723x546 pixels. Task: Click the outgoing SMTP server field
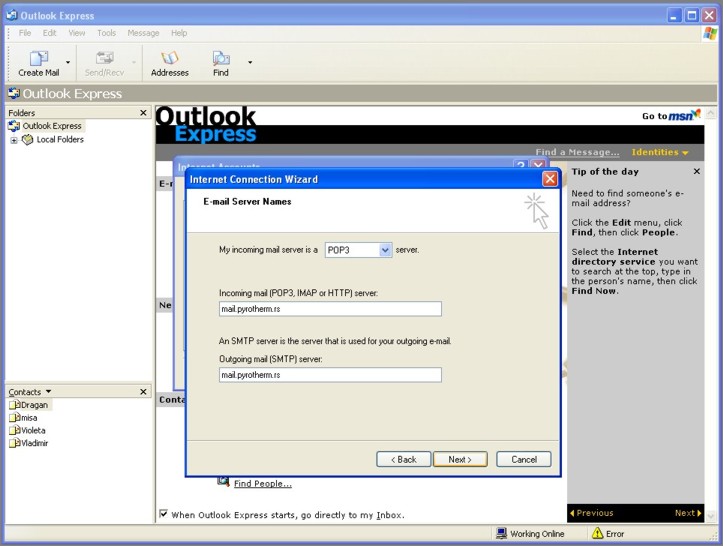click(330, 375)
